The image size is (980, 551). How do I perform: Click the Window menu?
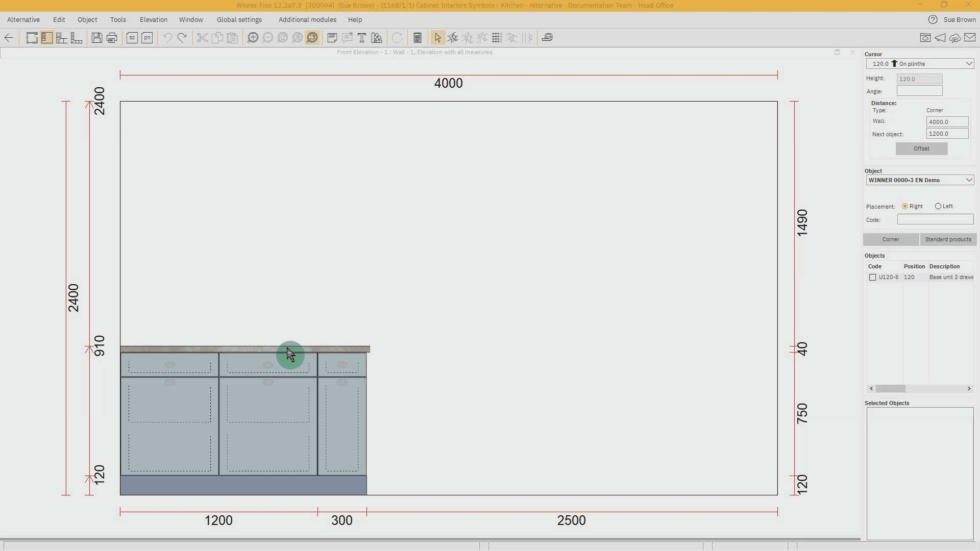coord(191,19)
